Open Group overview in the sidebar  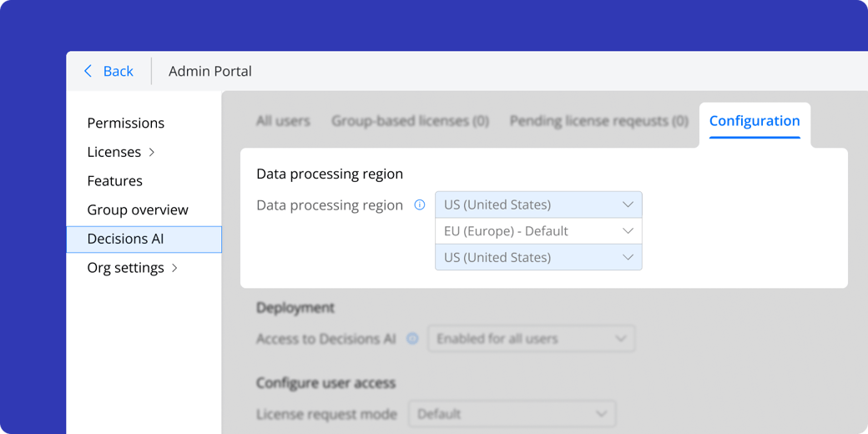[138, 209]
